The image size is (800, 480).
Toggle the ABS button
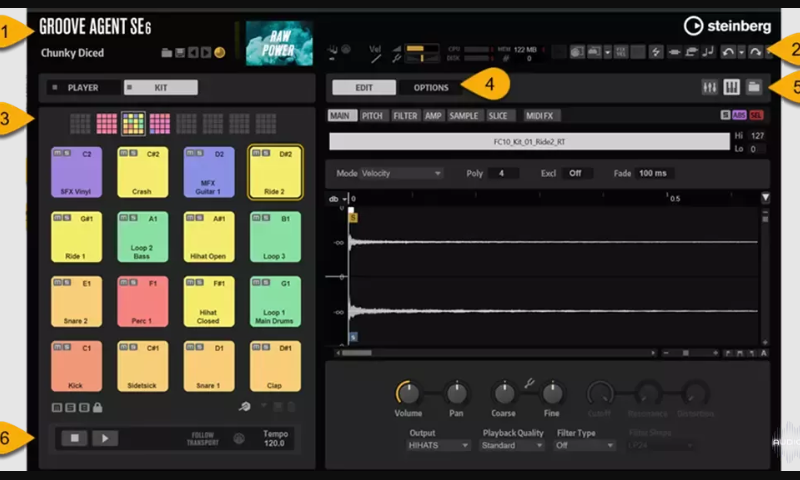point(739,115)
